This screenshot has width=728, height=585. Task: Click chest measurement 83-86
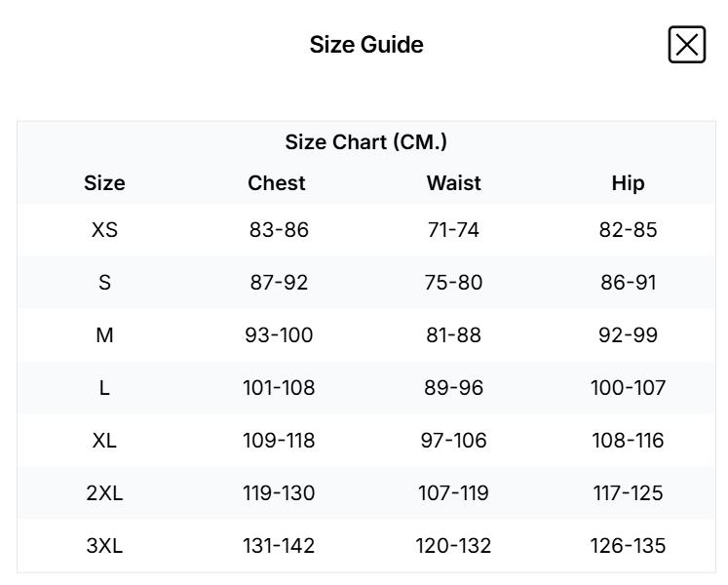[279, 230]
